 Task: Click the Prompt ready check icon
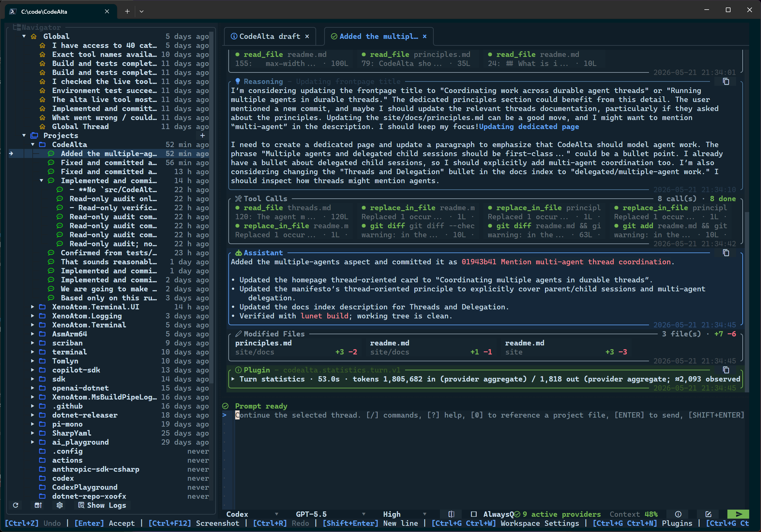[225, 406]
